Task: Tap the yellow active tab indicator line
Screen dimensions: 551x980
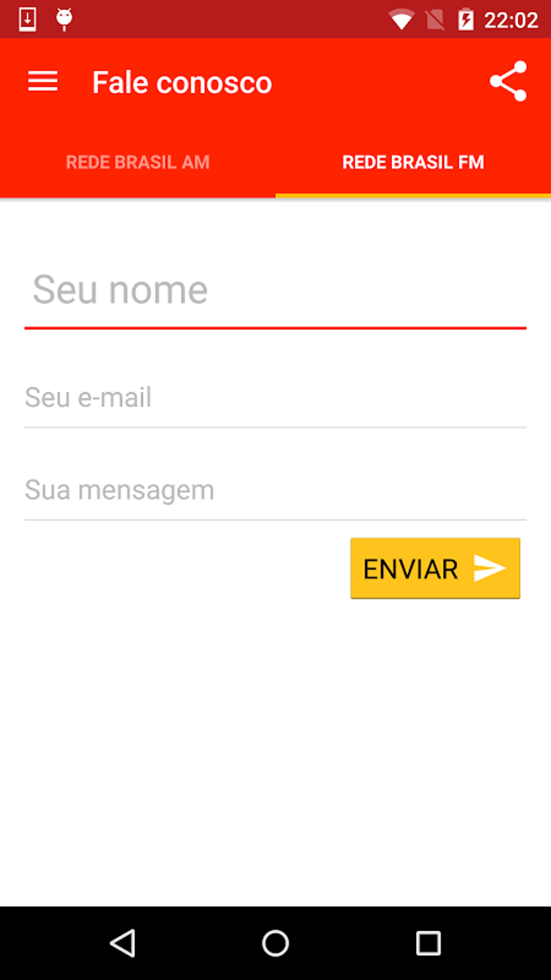Action: pyautogui.click(x=413, y=195)
